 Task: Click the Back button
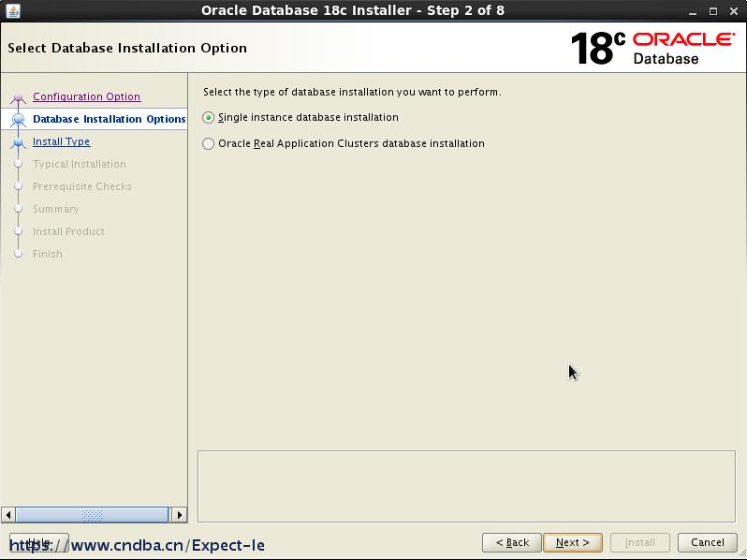pyautogui.click(x=512, y=542)
